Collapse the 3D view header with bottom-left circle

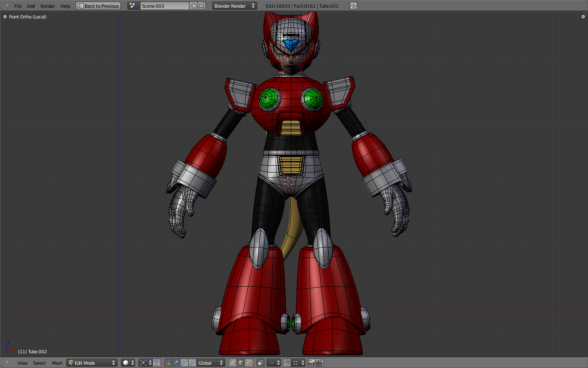(x=7, y=362)
